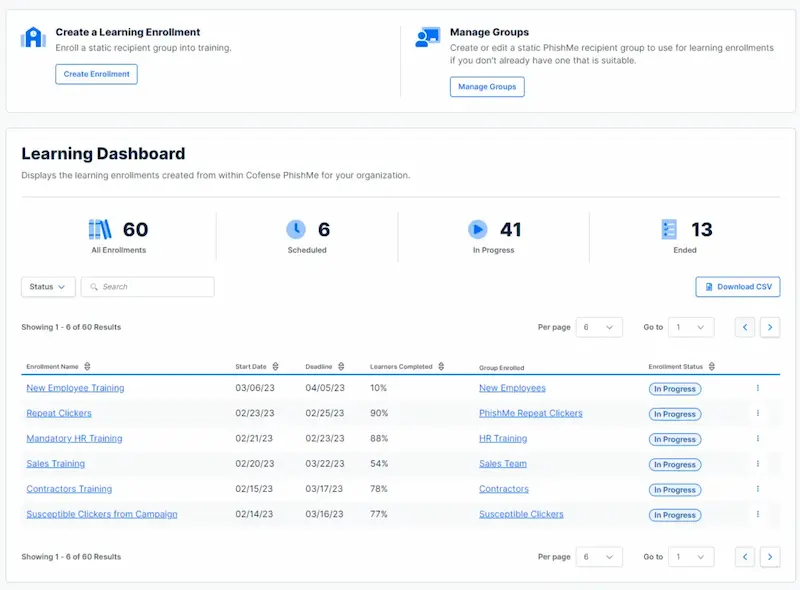
Task: Open the Repeat Clickers enrollment link
Action: [x=59, y=413]
